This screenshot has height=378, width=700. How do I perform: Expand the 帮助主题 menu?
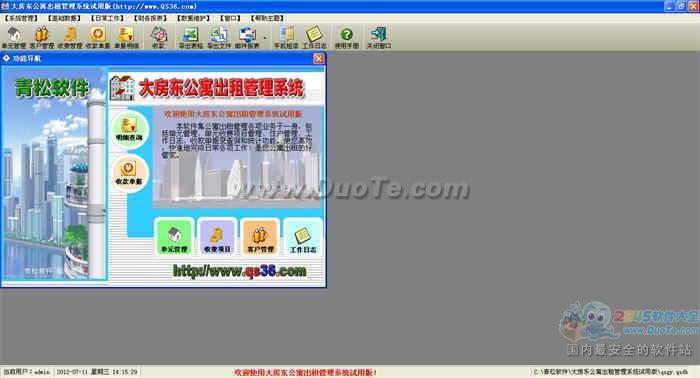point(267,18)
